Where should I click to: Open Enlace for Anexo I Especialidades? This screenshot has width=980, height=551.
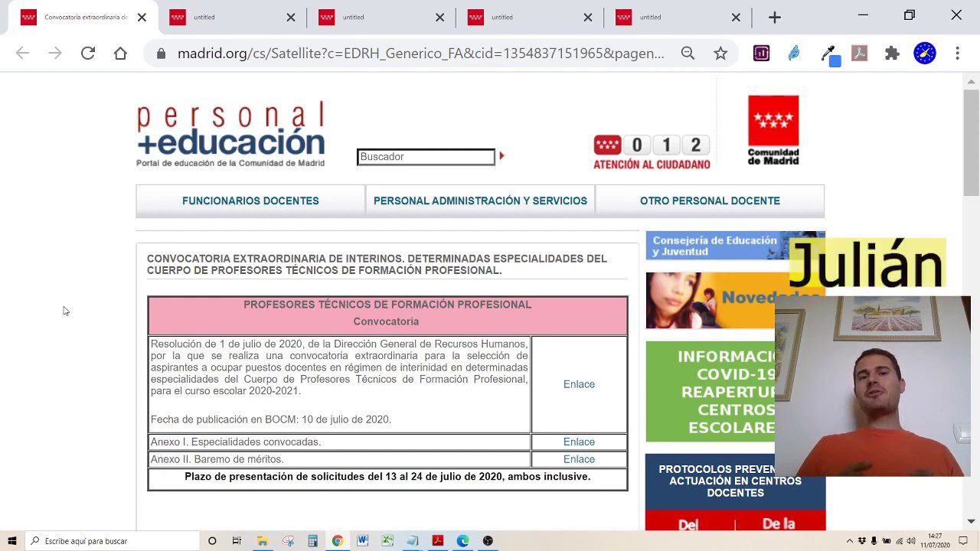tap(579, 442)
